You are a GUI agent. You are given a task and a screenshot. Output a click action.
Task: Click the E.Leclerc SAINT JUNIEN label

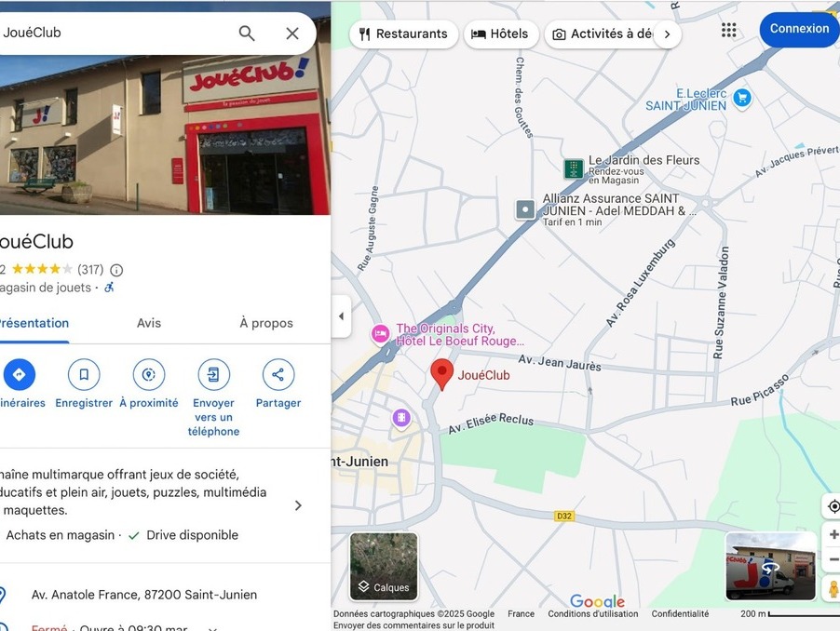pos(685,100)
